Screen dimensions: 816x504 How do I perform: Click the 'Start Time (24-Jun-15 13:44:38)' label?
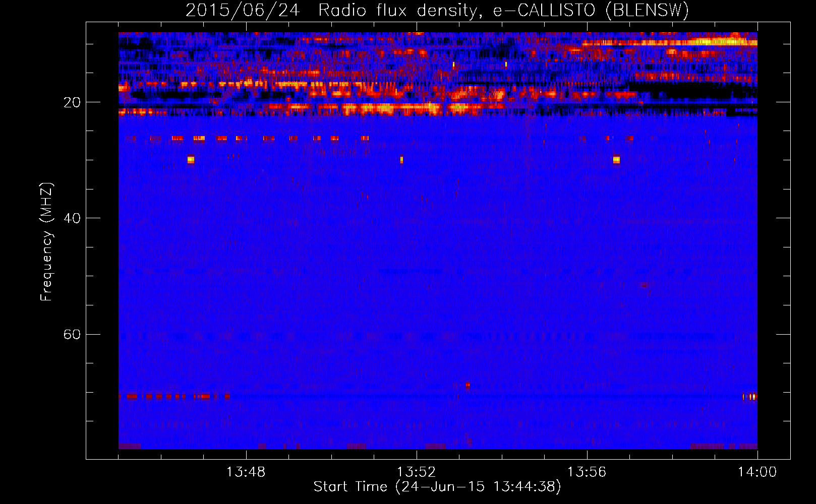pyautogui.click(x=437, y=487)
